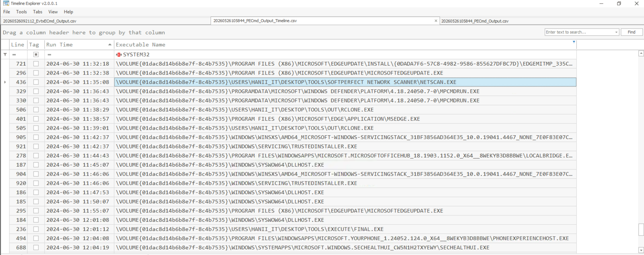Screen dimensions: 644x255
Task: Select the DLLHOST.EXE row at line 187
Action: coord(345,165)
